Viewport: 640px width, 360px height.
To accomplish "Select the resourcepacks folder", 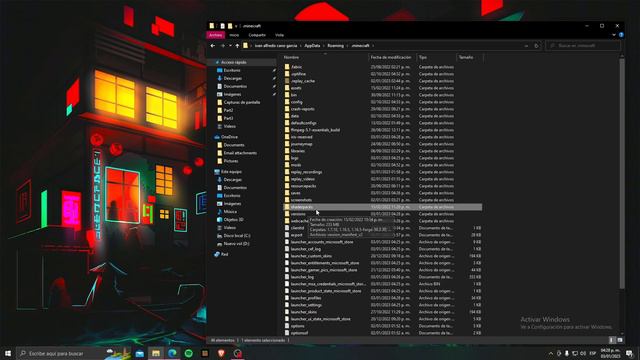I will click(303, 186).
